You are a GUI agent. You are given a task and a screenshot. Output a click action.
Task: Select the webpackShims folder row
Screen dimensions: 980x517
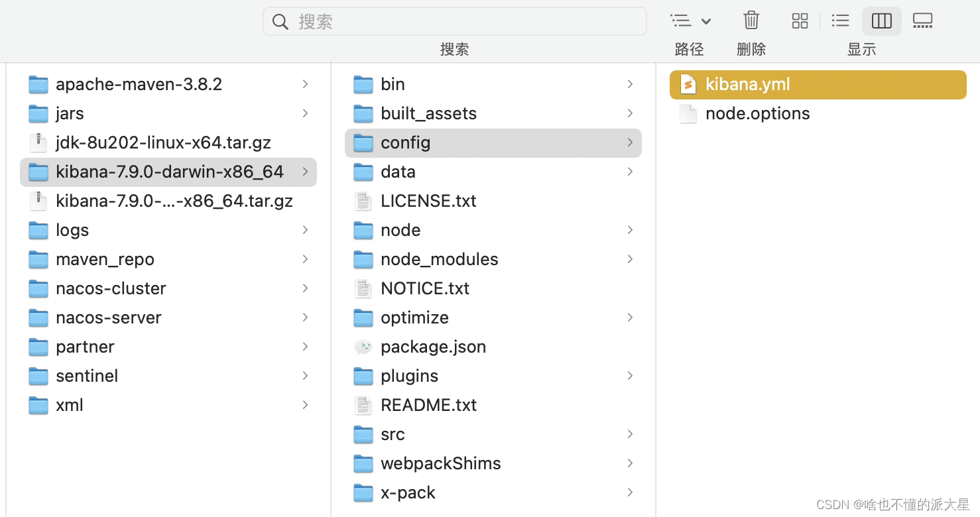coord(493,463)
